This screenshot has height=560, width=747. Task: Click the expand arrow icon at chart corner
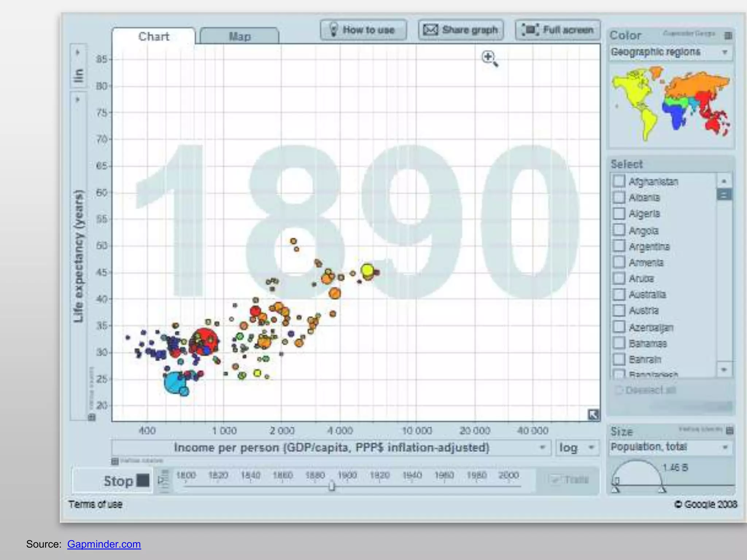pos(593,415)
